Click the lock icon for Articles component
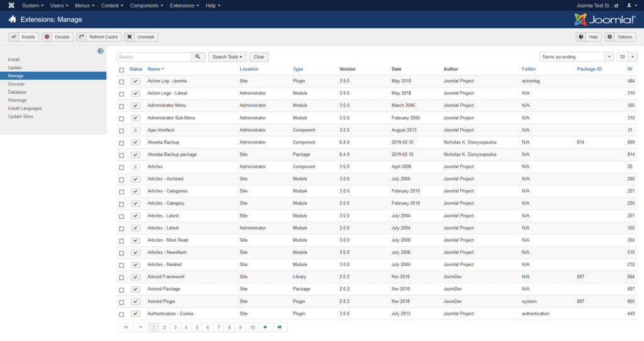This screenshot has width=644, height=341. 135,167
